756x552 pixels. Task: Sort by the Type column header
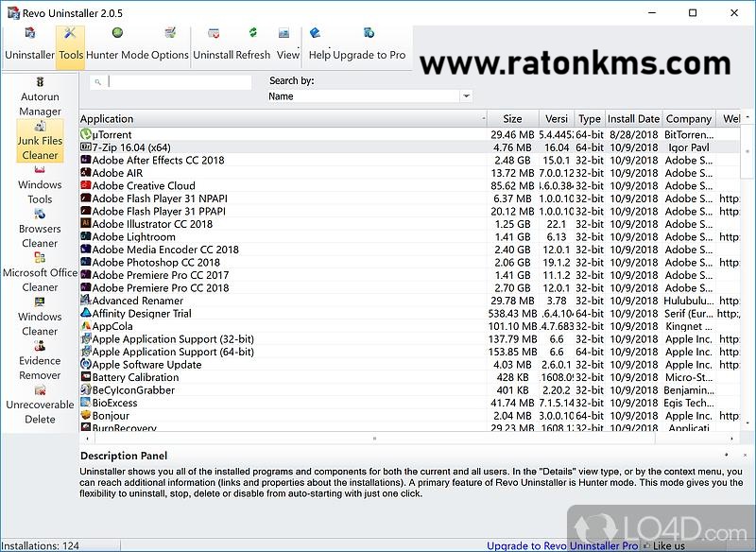[x=589, y=118]
